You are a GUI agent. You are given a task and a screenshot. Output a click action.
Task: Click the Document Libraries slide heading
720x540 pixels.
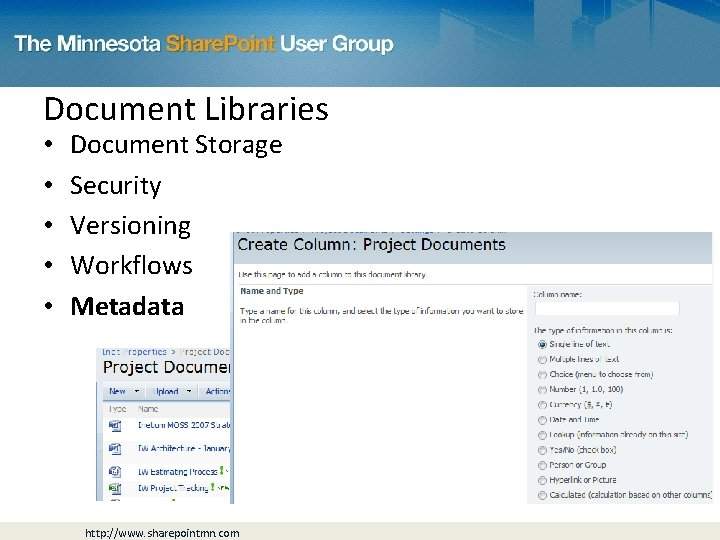pyautogui.click(x=186, y=109)
